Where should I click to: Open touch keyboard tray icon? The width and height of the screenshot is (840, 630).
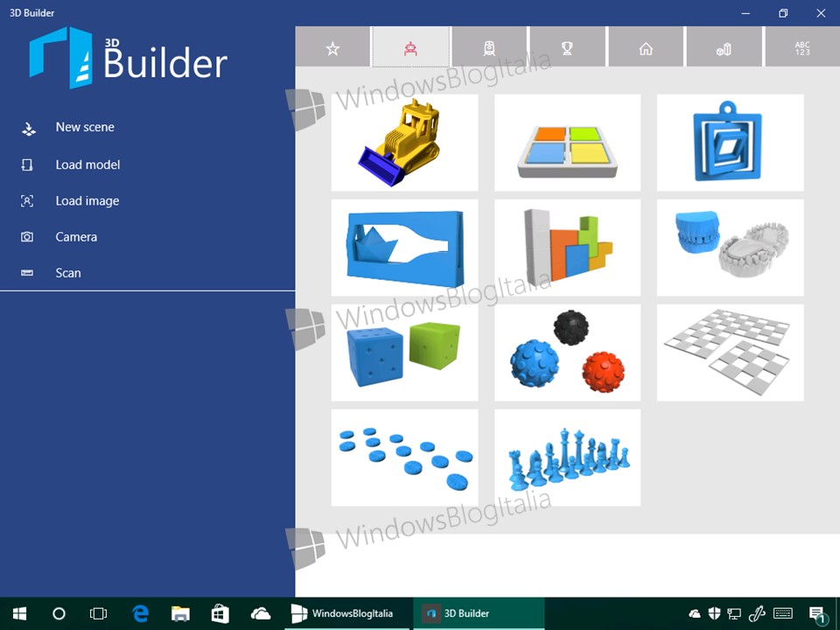[783, 613]
